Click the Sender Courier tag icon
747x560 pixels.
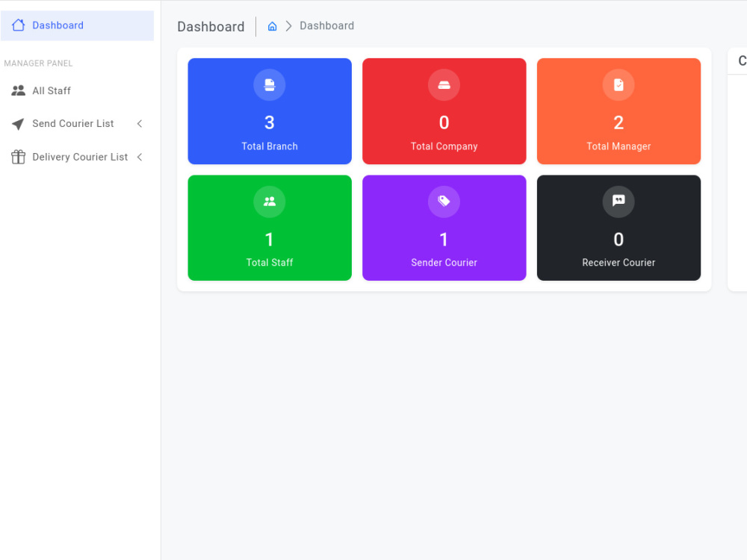pos(444,202)
